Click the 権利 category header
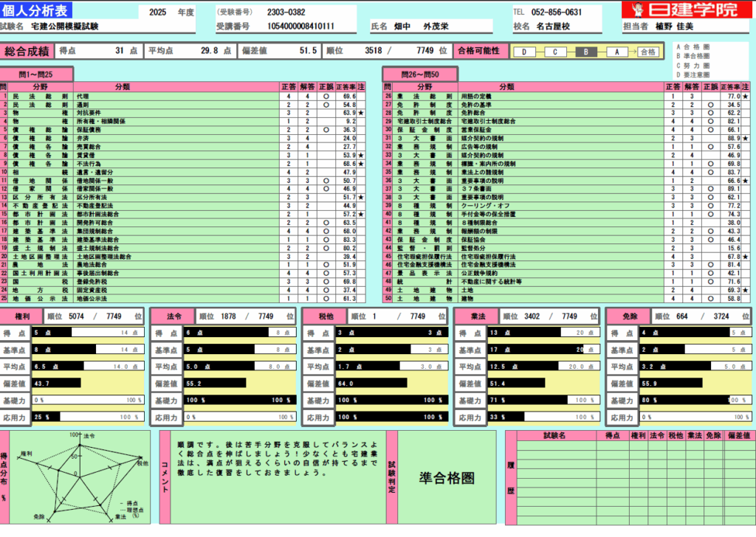756x537 pixels. (x=21, y=316)
